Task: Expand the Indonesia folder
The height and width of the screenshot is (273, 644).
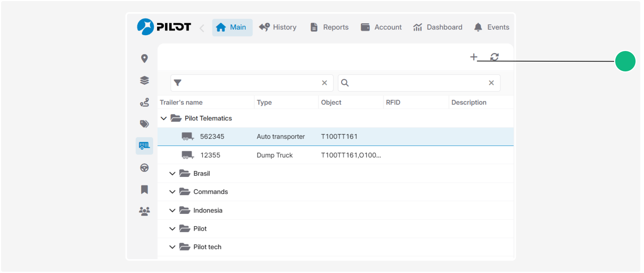Action: click(172, 210)
